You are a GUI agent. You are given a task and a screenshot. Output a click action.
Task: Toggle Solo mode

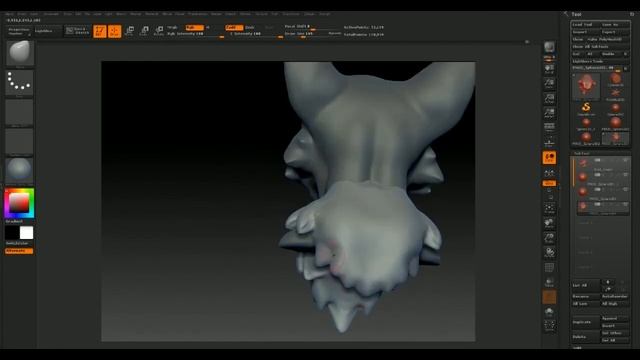tap(549, 311)
